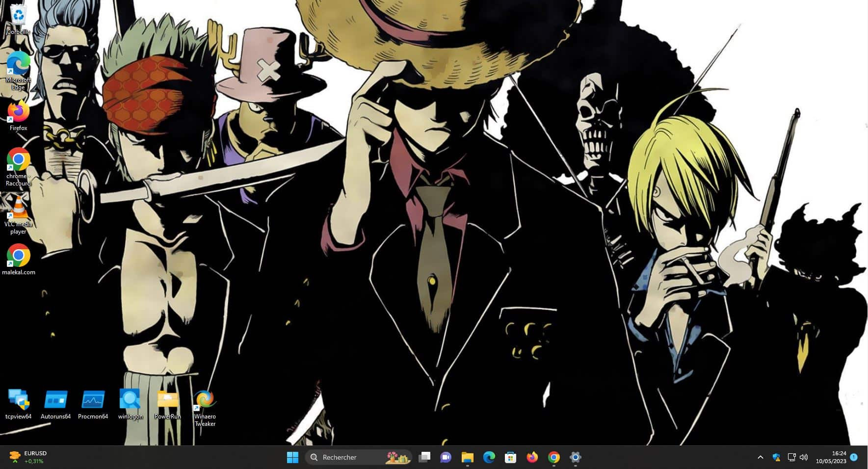The width and height of the screenshot is (868, 469).
Task: Launch Microsoft Edge from the taskbar
Action: tap(489, 457)
